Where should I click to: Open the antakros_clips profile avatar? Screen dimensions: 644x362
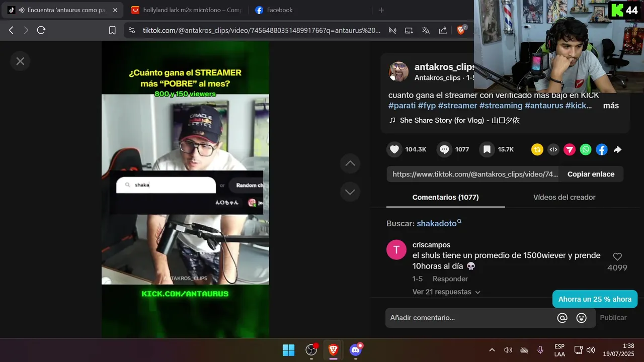398,72
